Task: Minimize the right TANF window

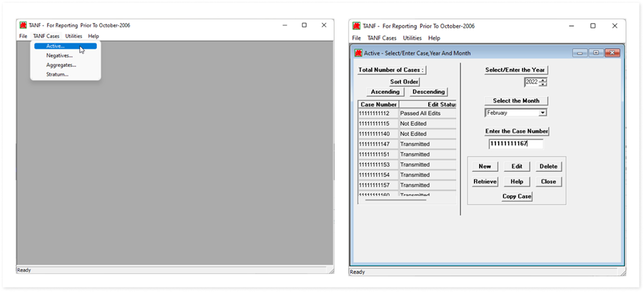Action: [572, 26]
